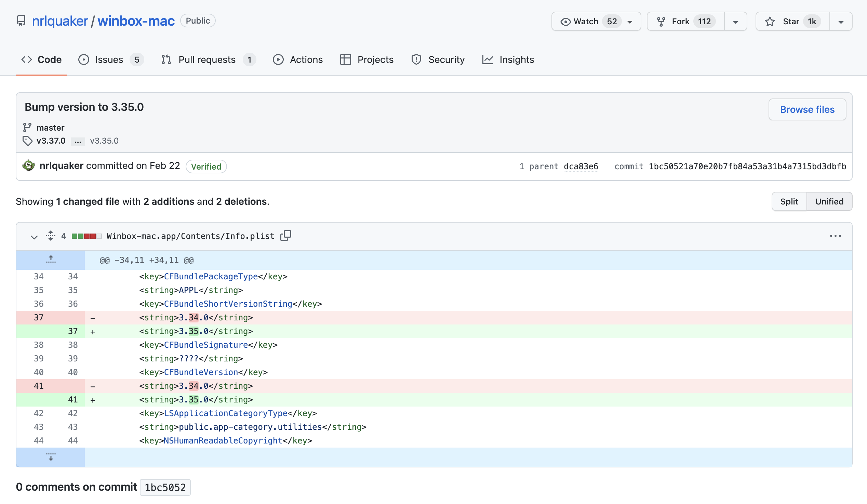Switch to Split diff view

(789, 201)
